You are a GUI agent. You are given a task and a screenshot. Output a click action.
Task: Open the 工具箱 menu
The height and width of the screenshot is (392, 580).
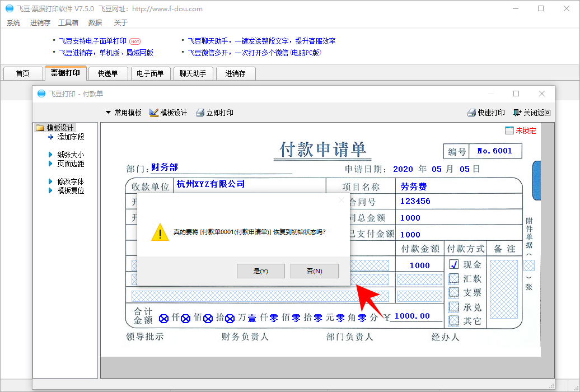(68, 23)
